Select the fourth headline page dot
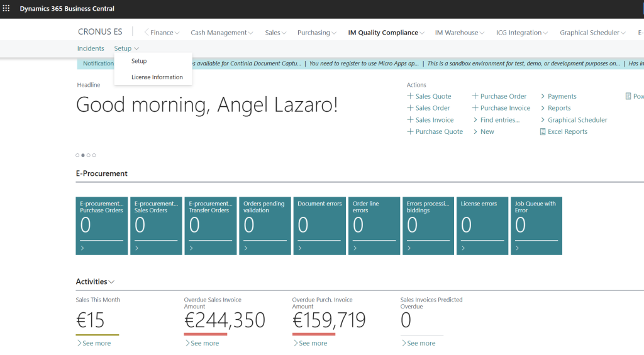This screenshot has width=644, height=355. click(94, 155)
